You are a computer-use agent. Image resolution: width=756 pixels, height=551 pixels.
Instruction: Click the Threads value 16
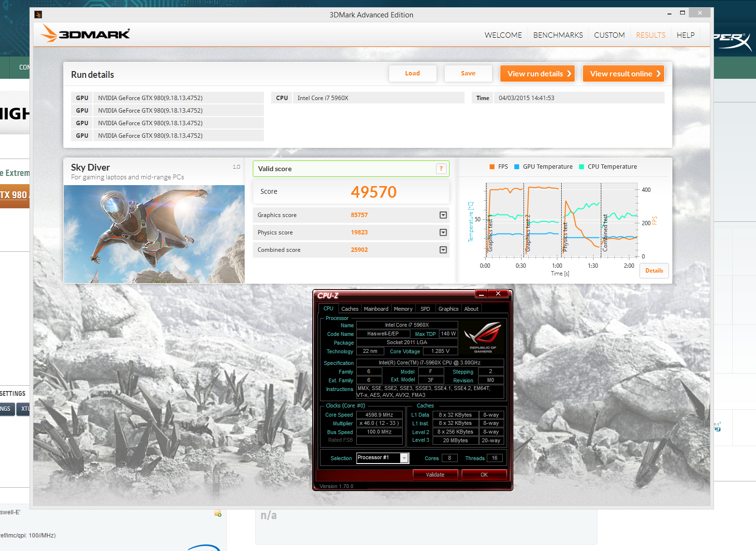(494, 458)
